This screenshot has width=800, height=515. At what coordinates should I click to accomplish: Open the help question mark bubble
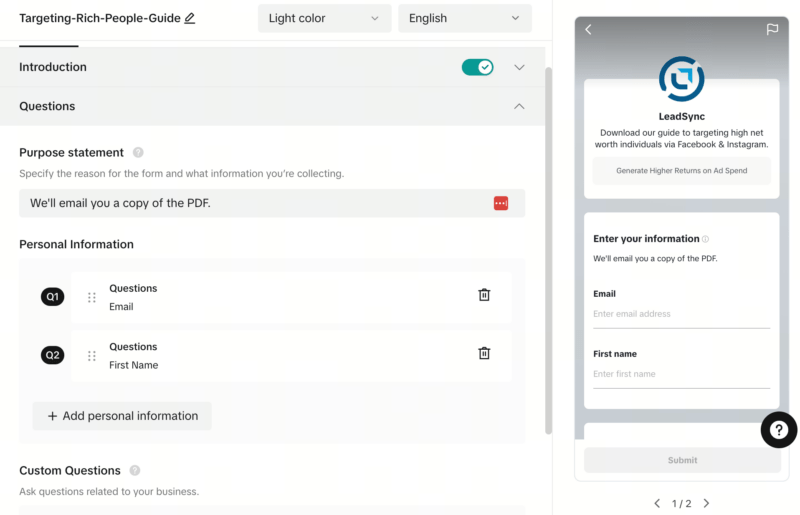pos(778,430)
